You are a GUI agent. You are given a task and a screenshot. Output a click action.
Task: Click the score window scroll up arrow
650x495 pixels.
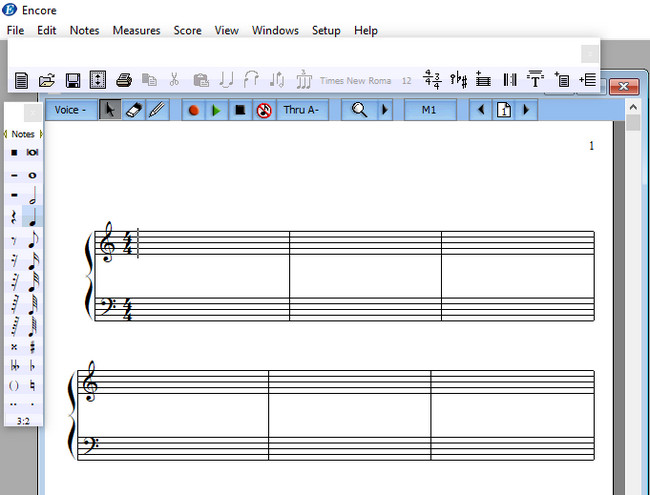tap(633, 107)
